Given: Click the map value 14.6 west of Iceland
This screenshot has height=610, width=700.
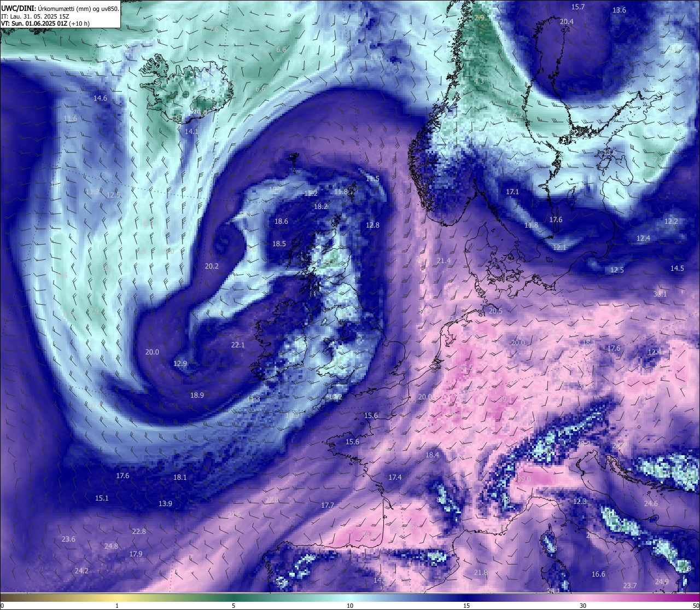Looking at the screenshot, I should pyautogui.click(x=100, y=98).
